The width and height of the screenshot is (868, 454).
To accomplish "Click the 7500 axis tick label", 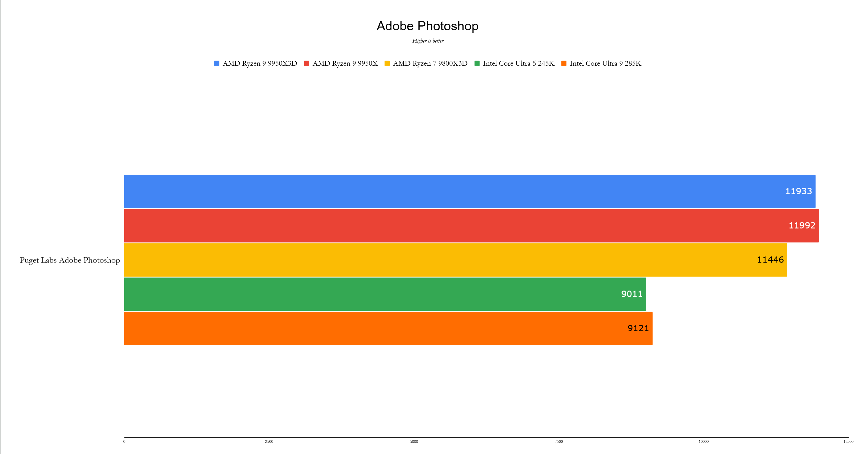I will [559, 441].
